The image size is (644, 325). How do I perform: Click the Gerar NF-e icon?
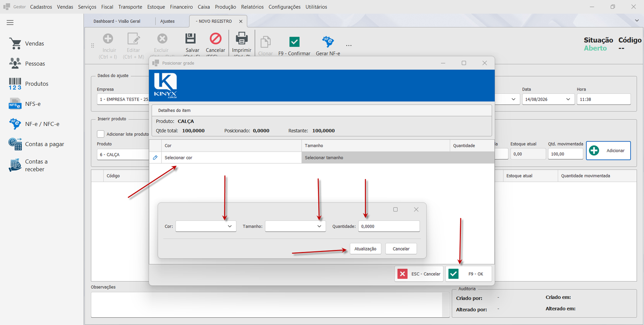(x=328, y=41)
